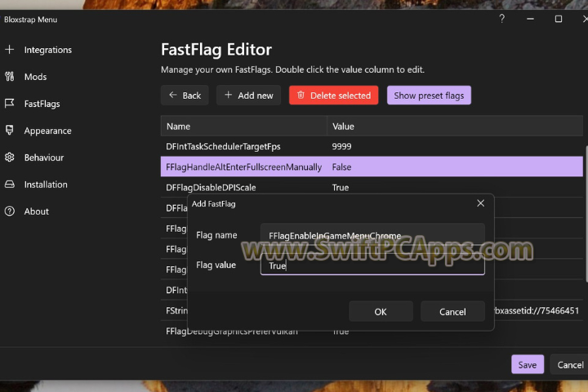
Task: Click the Installation drive icon
Action: point(10,185)
